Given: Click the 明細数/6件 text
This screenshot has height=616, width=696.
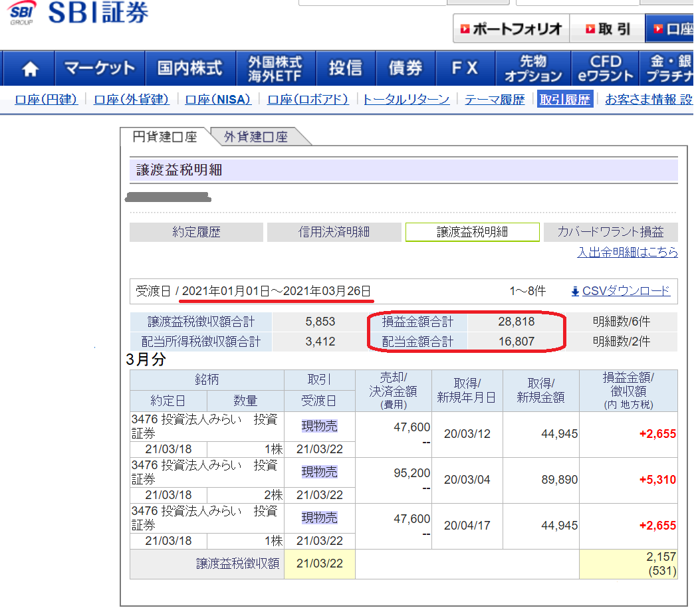Looking at the screenshot, I should pos(622,322).
